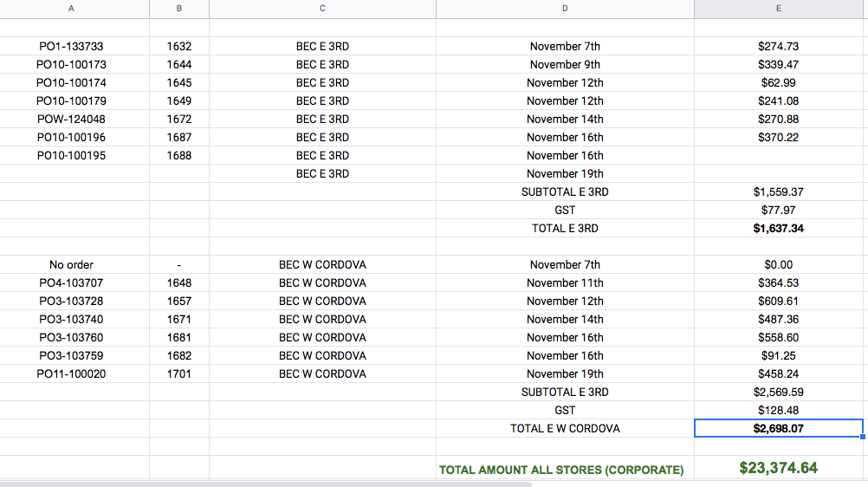This screenshot has height=487, width=868.
Task: Select the GST value $128.48
Action: click(x=778, y=411)
